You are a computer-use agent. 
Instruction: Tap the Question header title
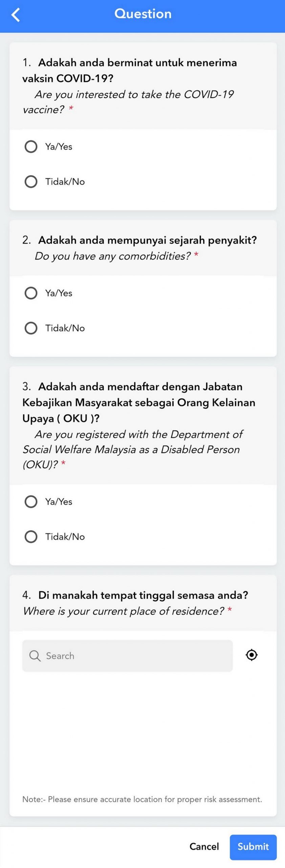tap(143, 14)
